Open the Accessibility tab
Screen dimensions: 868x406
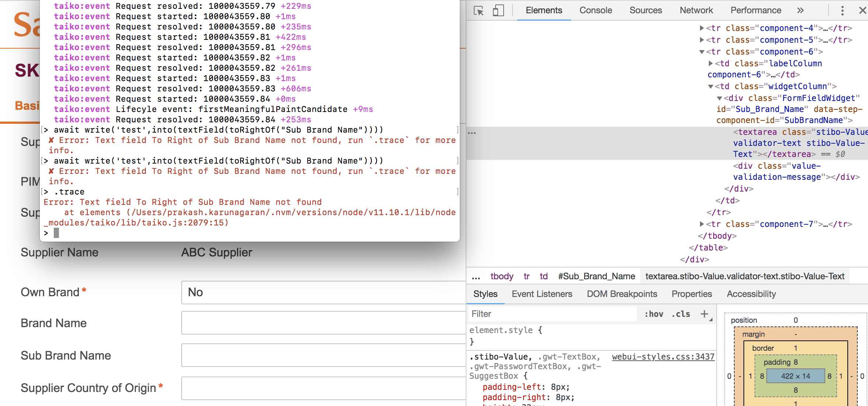click(x=751, y=294)
